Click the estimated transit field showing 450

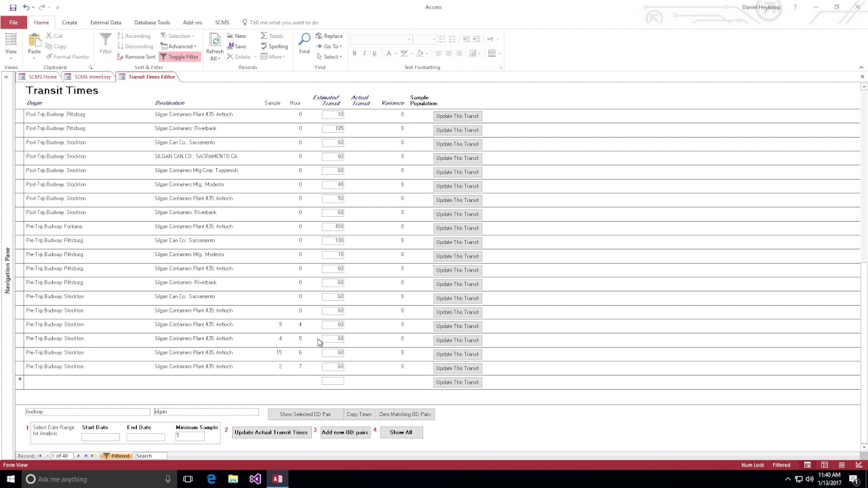pos(333,226)
